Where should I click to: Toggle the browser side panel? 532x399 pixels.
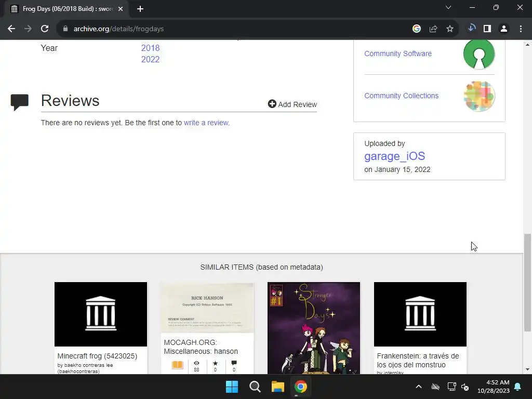487,29
